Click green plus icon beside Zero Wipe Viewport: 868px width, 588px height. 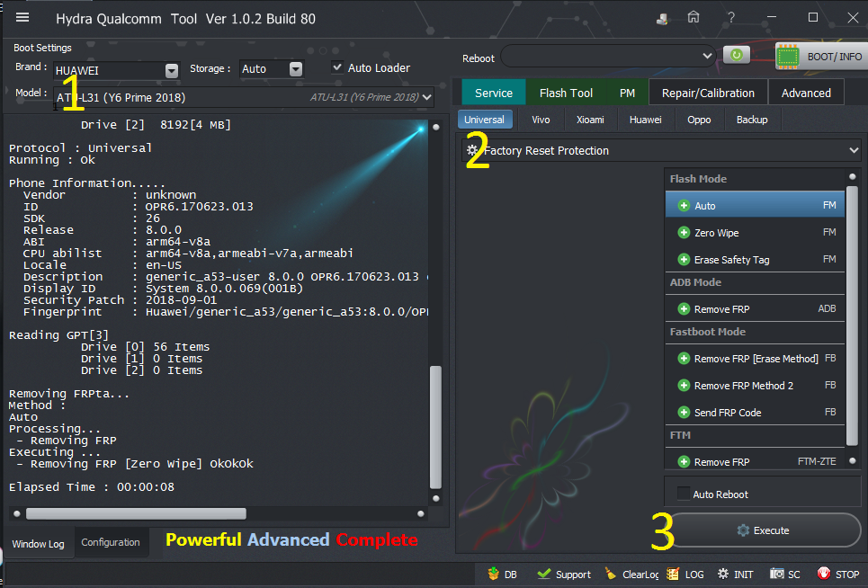684,233
